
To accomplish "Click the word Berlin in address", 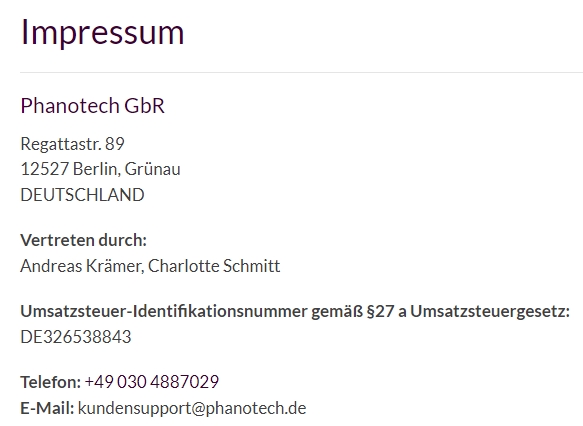I will coord(97,169).
